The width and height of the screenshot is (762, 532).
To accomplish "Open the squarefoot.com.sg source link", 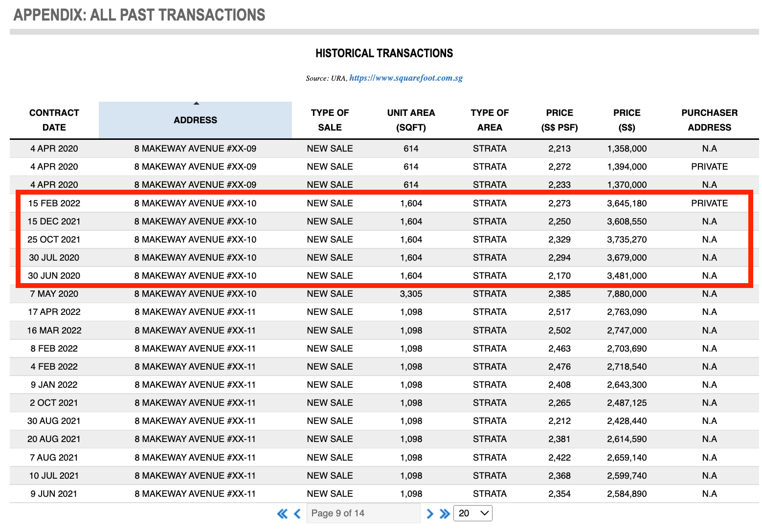I will point(406,78).
